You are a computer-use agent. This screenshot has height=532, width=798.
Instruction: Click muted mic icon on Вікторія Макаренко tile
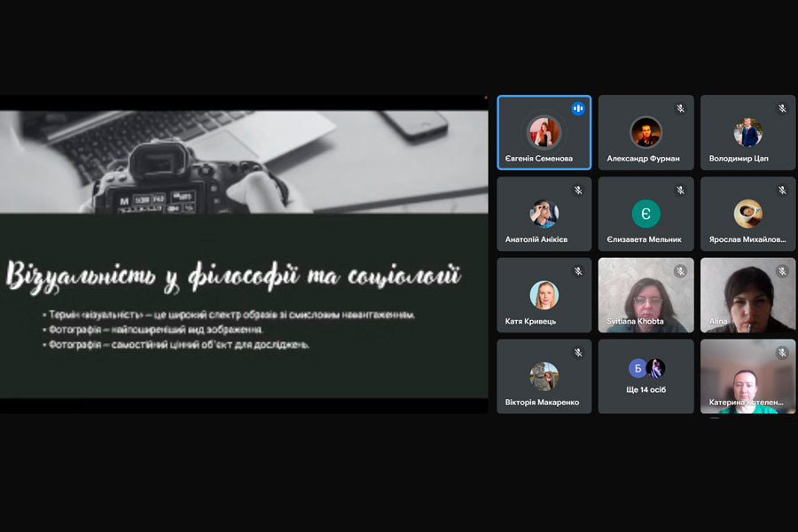(578, 352)
